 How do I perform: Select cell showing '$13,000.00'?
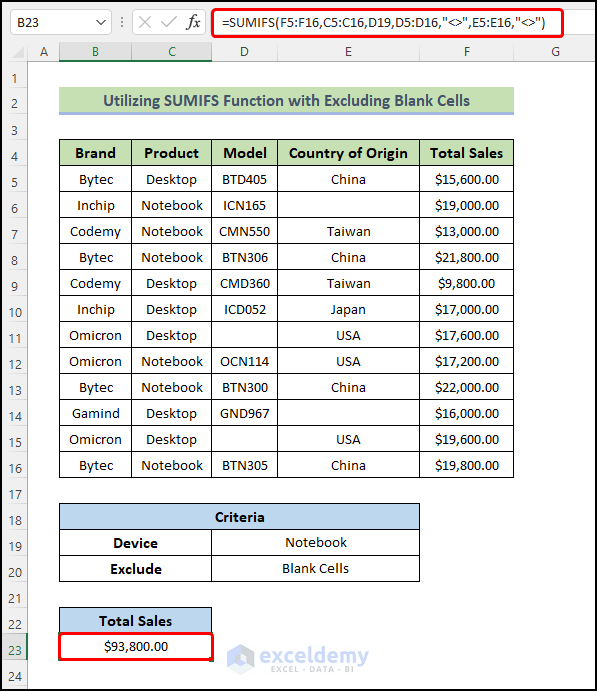(467, 231)
